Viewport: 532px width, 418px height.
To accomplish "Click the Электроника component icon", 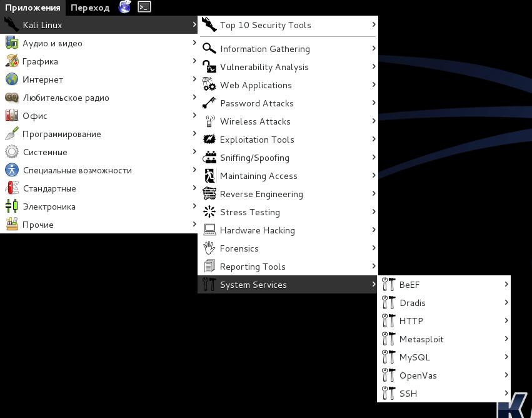I will 12,206.
